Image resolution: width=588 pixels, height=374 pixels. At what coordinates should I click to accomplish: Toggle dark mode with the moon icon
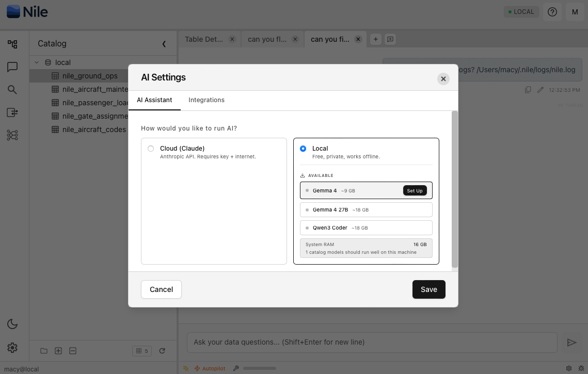point(12,324)
